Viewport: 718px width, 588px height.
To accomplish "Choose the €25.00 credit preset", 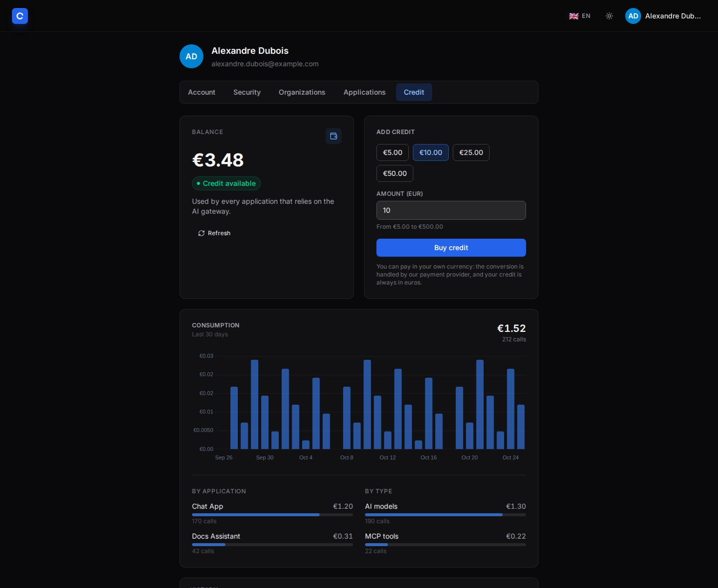I will [x=471, y=152].
